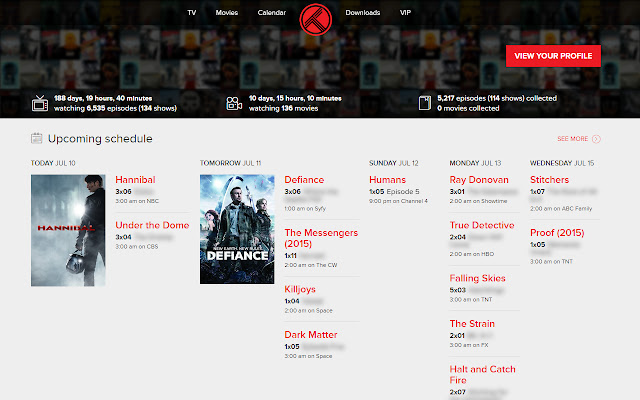Click the Killjoys 2:00 am on Space text
640x400 pixels.
pos(308,311)
